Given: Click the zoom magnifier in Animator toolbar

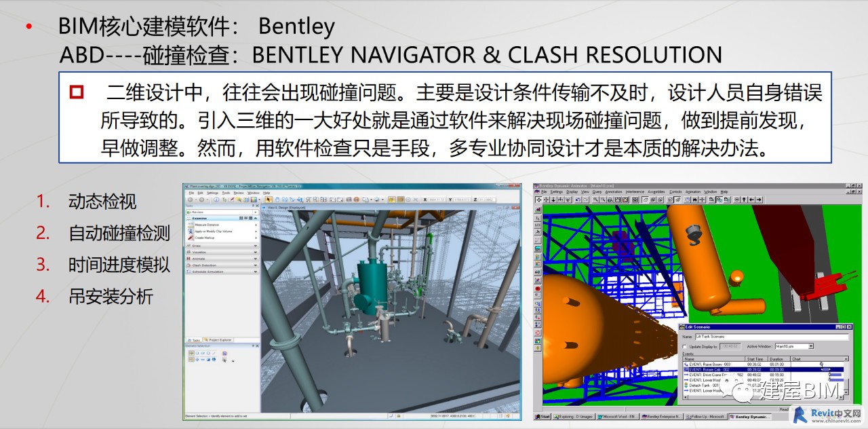Looking at the screenshot, I should 595,200.
